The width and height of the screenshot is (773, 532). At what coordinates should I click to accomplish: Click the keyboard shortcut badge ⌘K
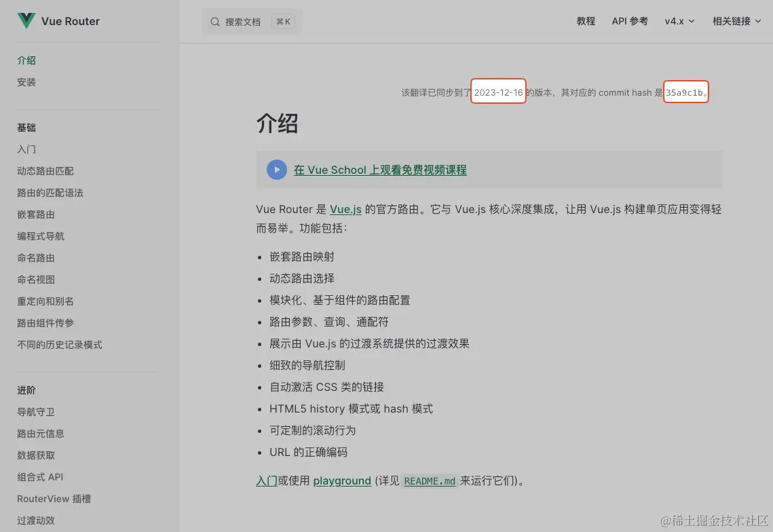pyautogui.click(x=283, y=21)
